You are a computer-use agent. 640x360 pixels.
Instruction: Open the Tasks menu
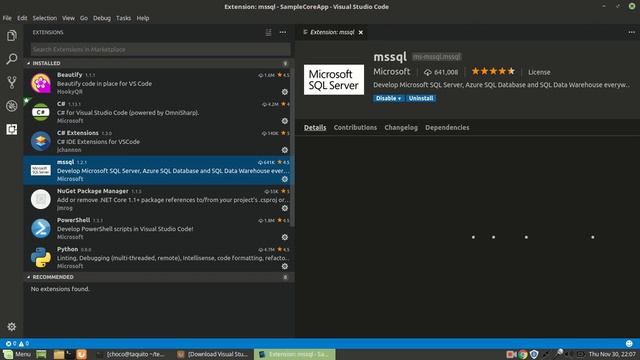(123, 18)
